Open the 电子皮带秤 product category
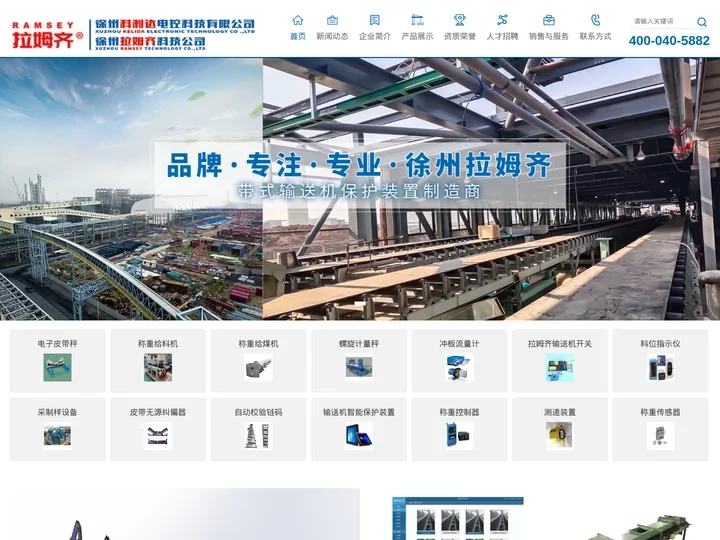720x540 pixels. coord(57,360)
